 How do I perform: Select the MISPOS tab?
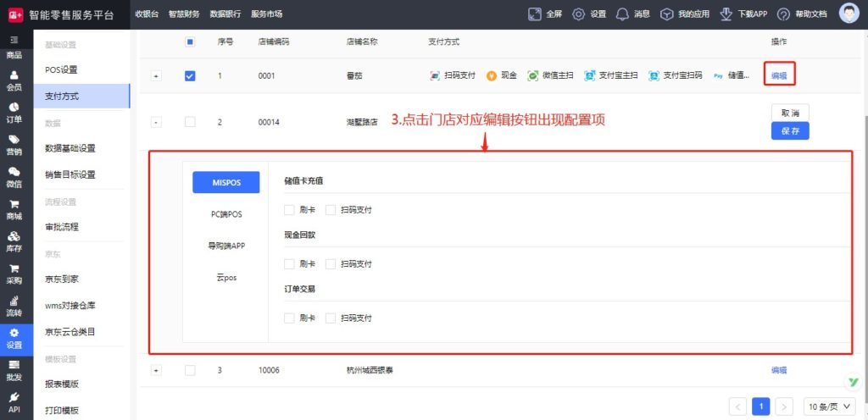coord(225,182)
